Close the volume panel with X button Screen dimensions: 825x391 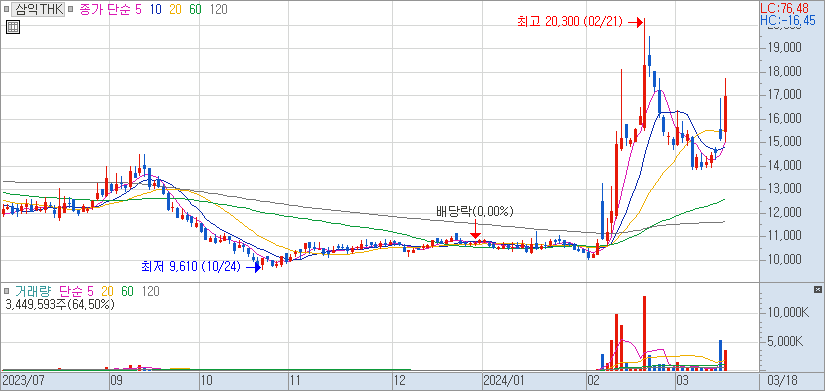[x=817, y=289]
